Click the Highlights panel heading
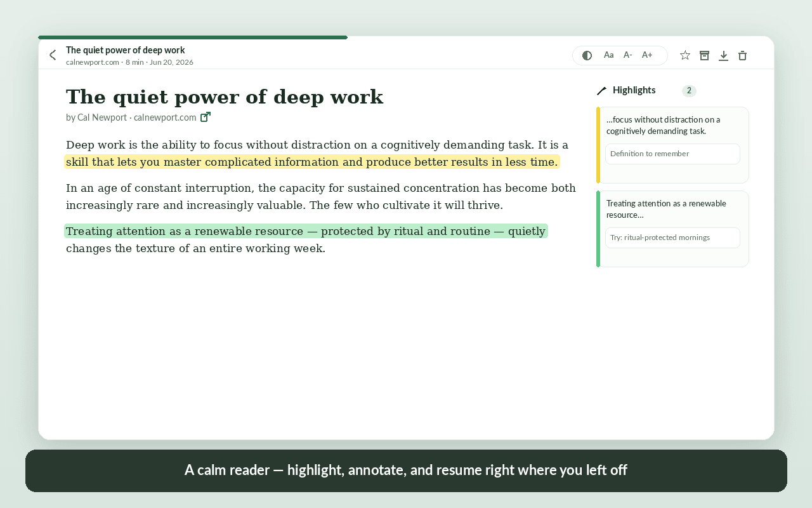This screenshot has width=812, height=508. click(x=634, y=90)
